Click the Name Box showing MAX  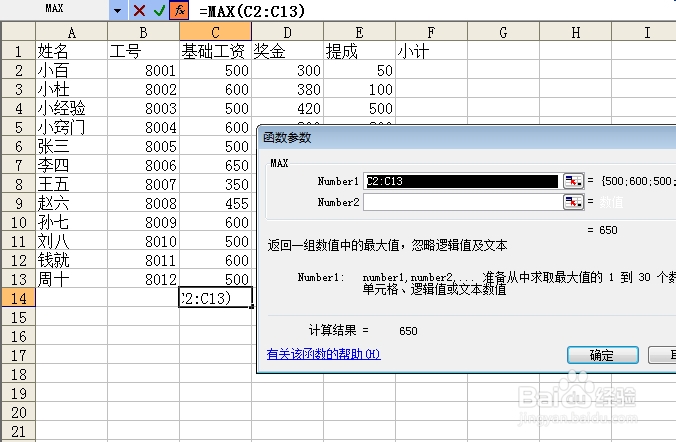[54, 9]
